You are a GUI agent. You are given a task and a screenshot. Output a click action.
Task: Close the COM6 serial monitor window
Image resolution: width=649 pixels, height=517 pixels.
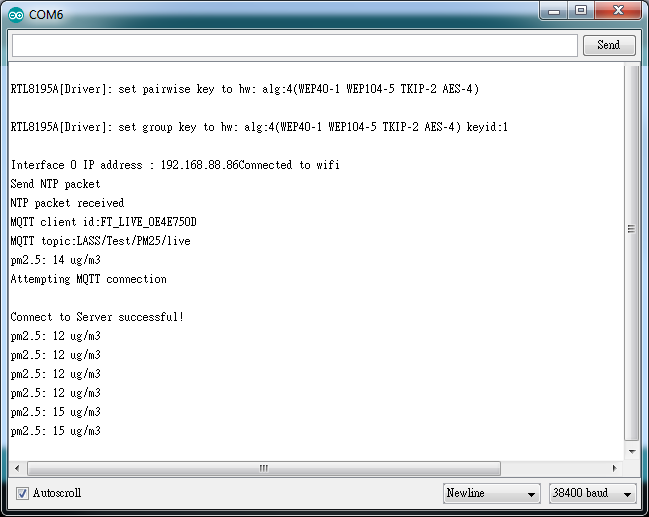(x=618, y=10)
